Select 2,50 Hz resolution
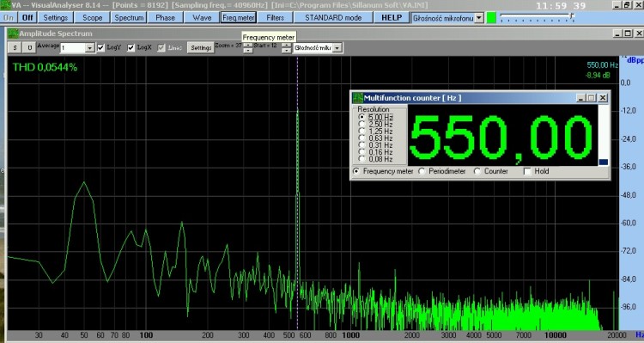 361,124
